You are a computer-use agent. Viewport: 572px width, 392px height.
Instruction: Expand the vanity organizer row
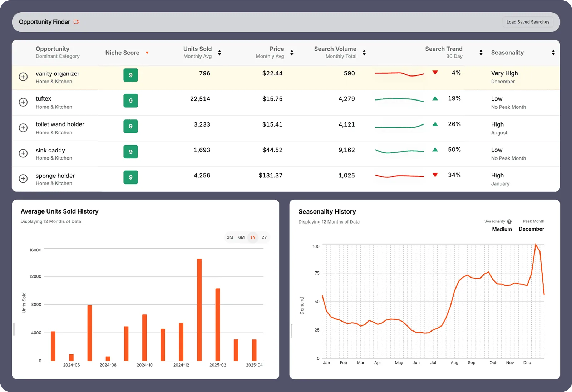[23, 77]
